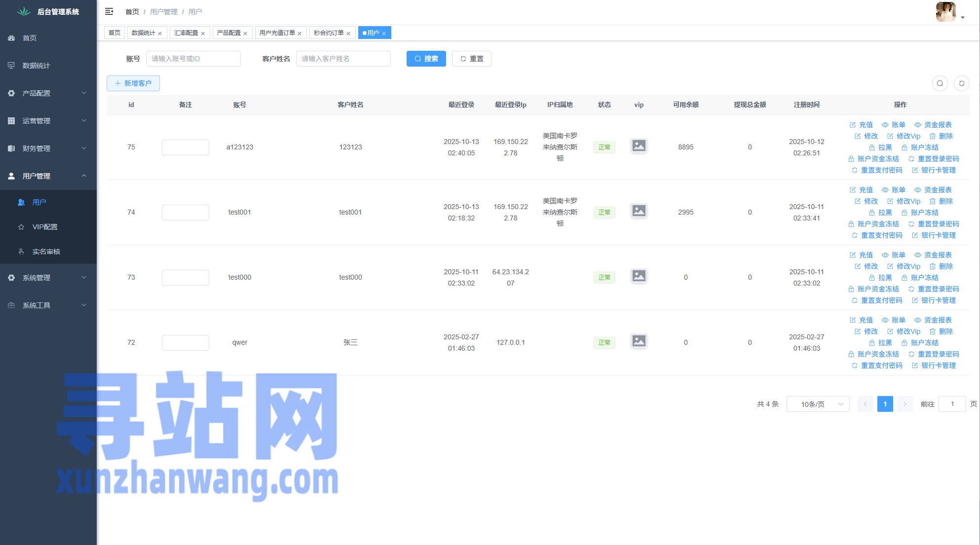Close the 汇率配置 tab
980x545 pixels.
[203, 34]
